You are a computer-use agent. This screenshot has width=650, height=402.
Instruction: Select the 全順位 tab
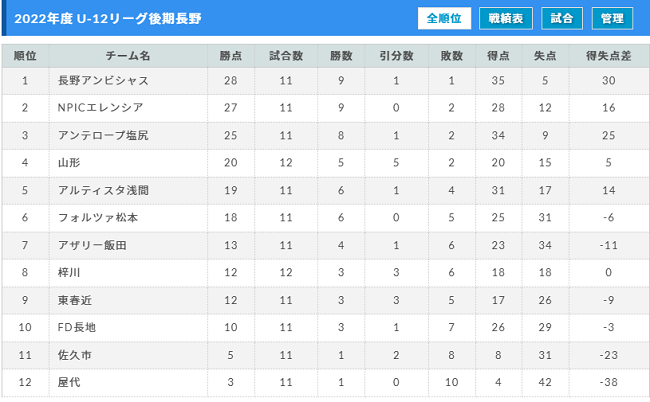point(444,18)
